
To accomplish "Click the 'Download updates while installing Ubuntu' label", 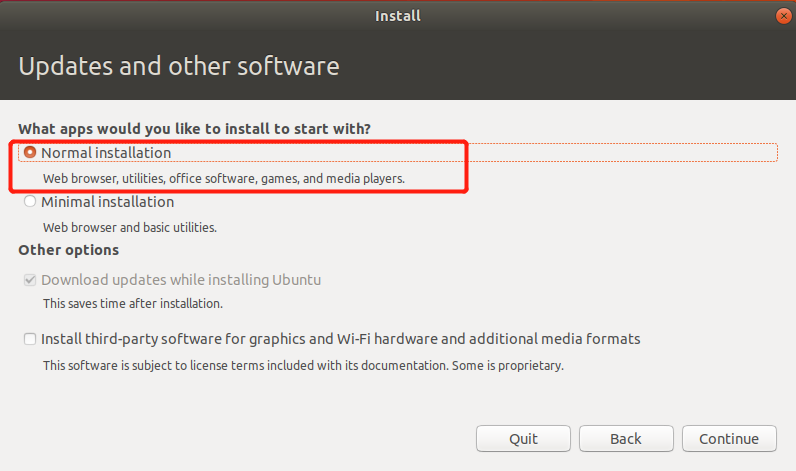I will coord(181,280).
